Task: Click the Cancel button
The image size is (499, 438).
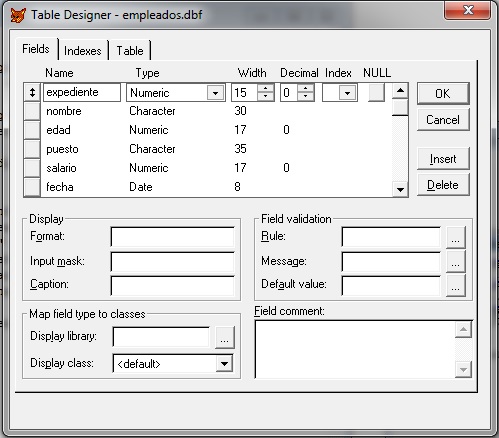Action: click(x=443, y=120)
